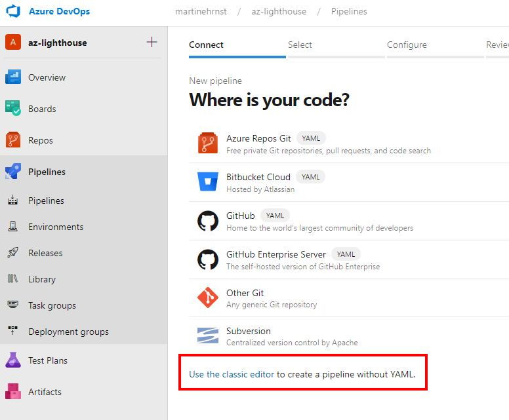Open the Releases page
The width and height of the screenshot is (509, 420).
coord(45,254)
